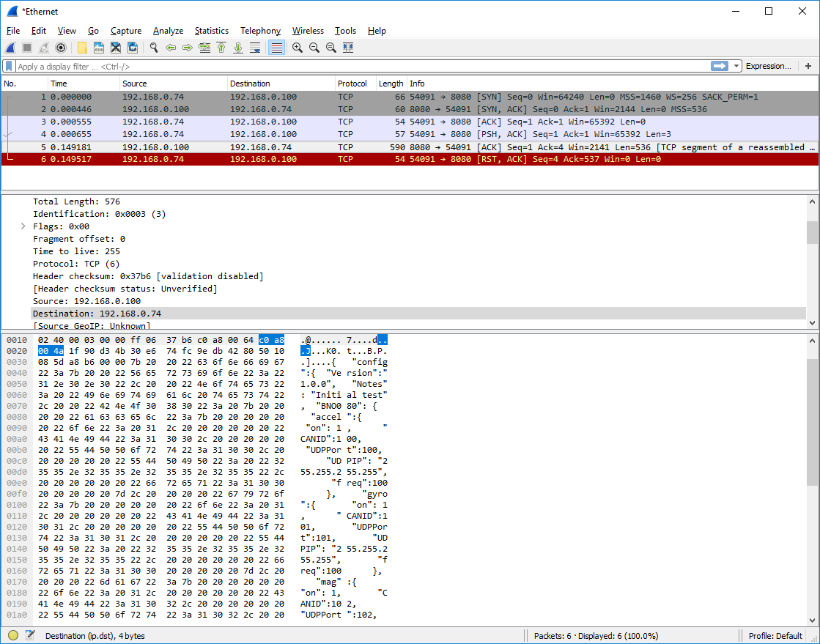This screenshot has height=644, width=820.
Task: Select the Time to live: 255 line
Action: 76,251
